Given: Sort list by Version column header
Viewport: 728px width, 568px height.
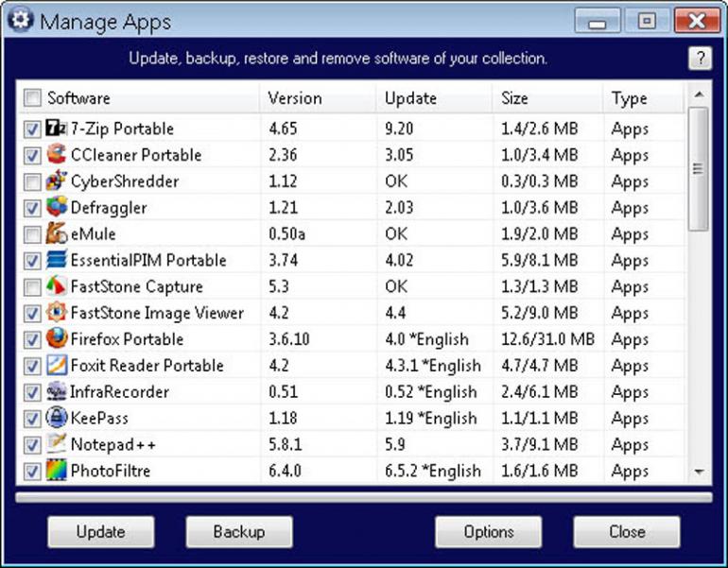Looking at the screenshot, I should click(319, 98).
